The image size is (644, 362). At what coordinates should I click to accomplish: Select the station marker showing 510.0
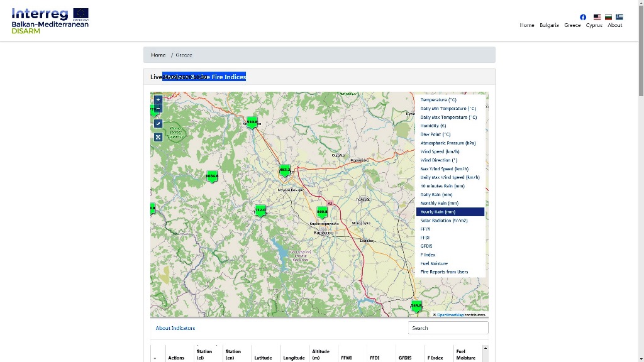[252, 123]
